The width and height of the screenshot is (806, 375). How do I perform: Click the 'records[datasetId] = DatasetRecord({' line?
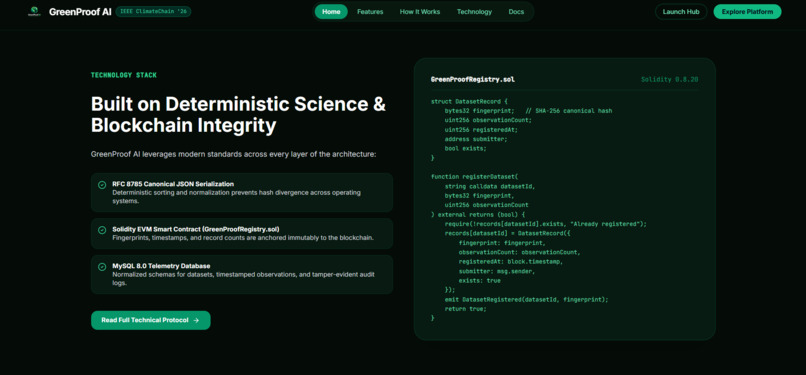[x=508, y=233]
